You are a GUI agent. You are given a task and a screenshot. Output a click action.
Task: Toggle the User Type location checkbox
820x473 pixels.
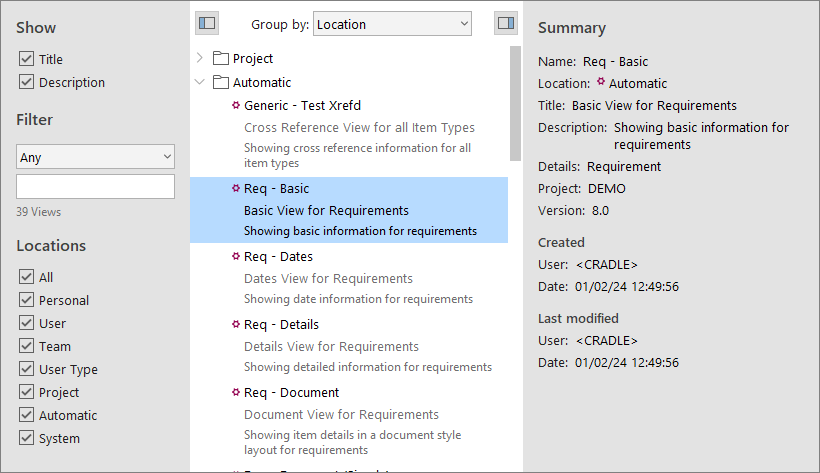[26, 369]
